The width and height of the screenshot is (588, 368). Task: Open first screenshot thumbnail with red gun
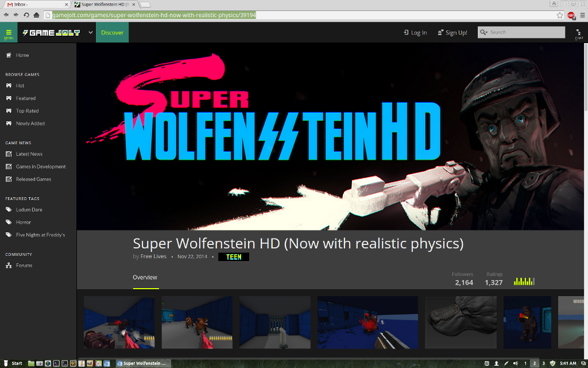(x=119, y=322)
